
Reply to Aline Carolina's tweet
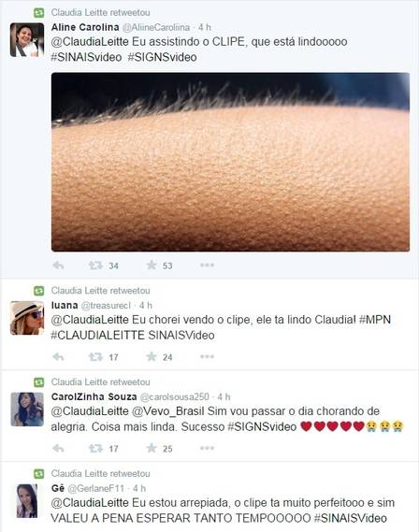click(x=58, y=266)
